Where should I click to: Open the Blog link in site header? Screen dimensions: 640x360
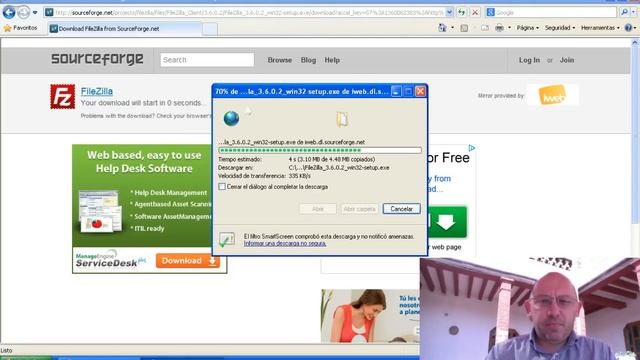click(308, 60)
